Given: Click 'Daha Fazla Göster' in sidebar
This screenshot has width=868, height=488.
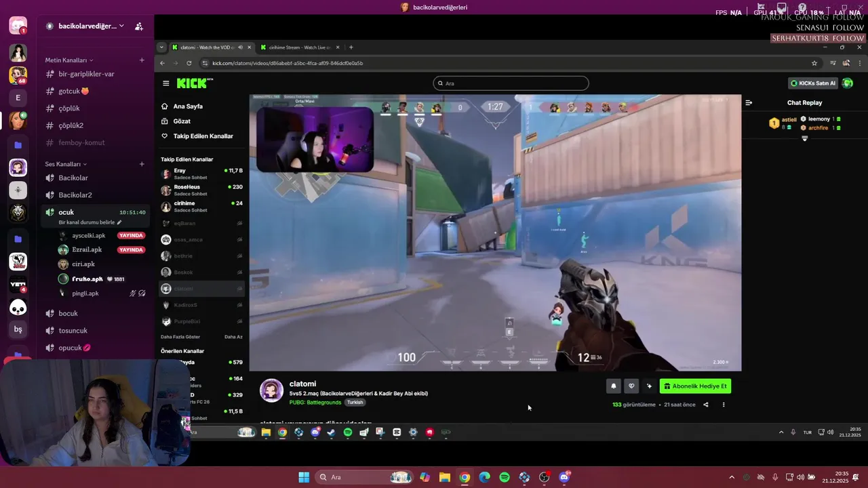Looking at the screenshot, I should [x=180, y=337].
